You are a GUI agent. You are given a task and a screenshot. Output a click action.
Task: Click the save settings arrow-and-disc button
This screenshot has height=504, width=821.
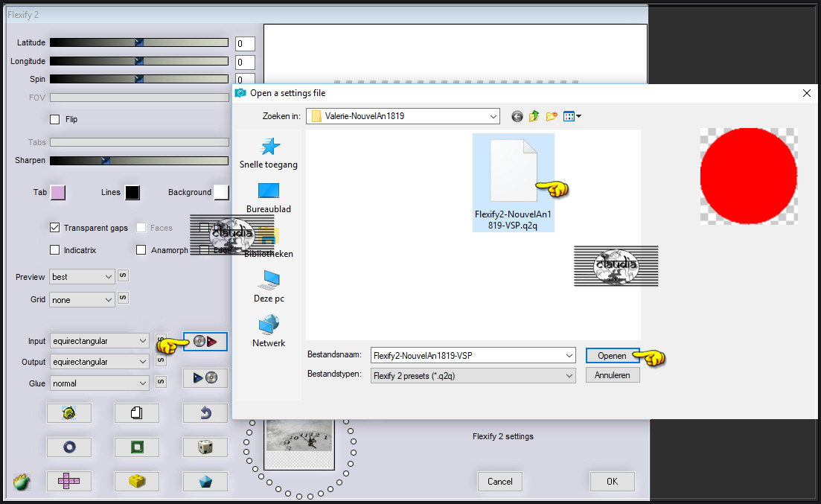[205, 377]
